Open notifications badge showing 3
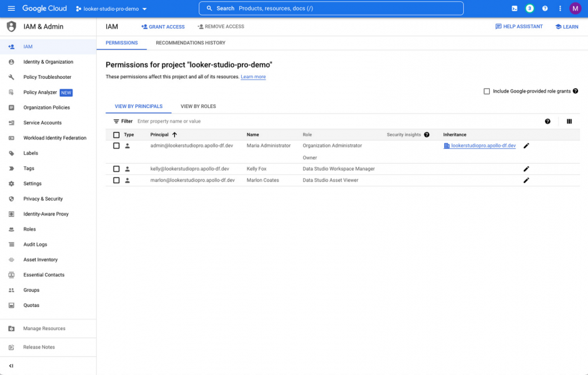This screenshot has height=375, width=588. (529, 8)
